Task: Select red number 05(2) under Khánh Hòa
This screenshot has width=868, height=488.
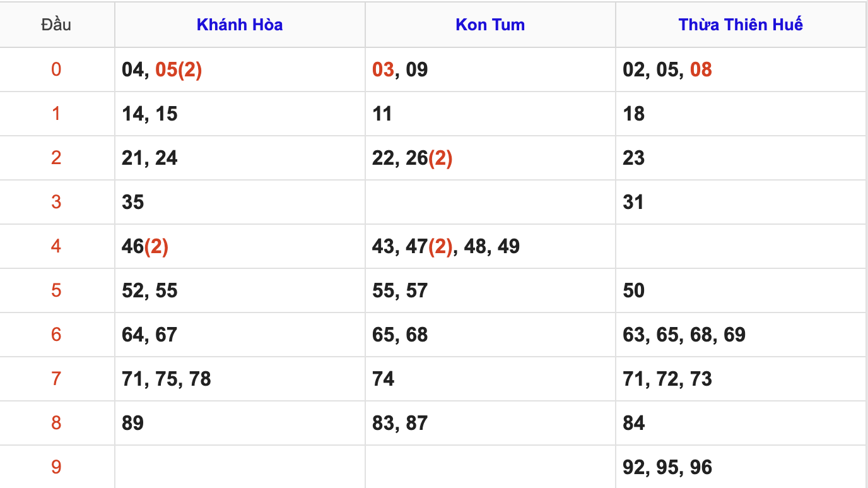Action: pos(179,69)
